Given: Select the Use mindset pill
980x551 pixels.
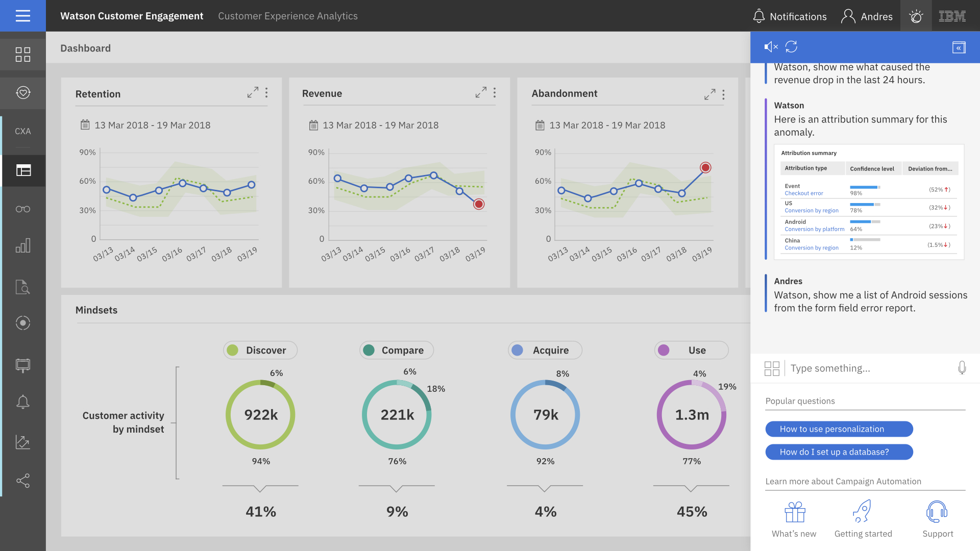Looking at the screenshot, I should pyautogui.click(x=692, y=350).
